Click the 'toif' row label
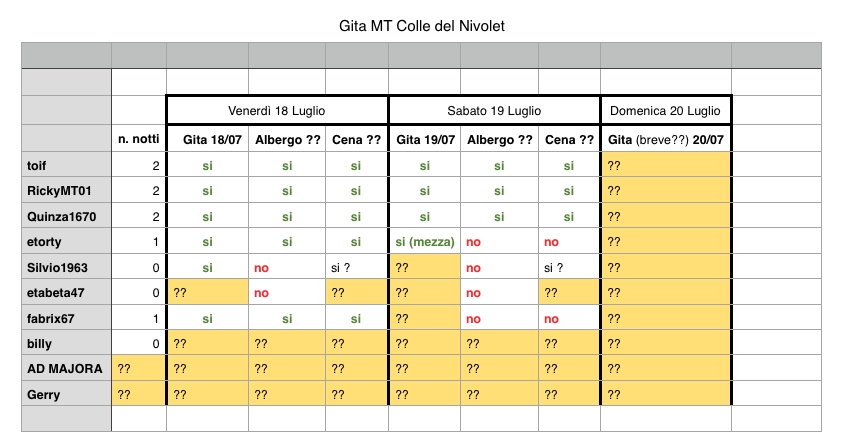845x447 pixels. coord(67,164)
